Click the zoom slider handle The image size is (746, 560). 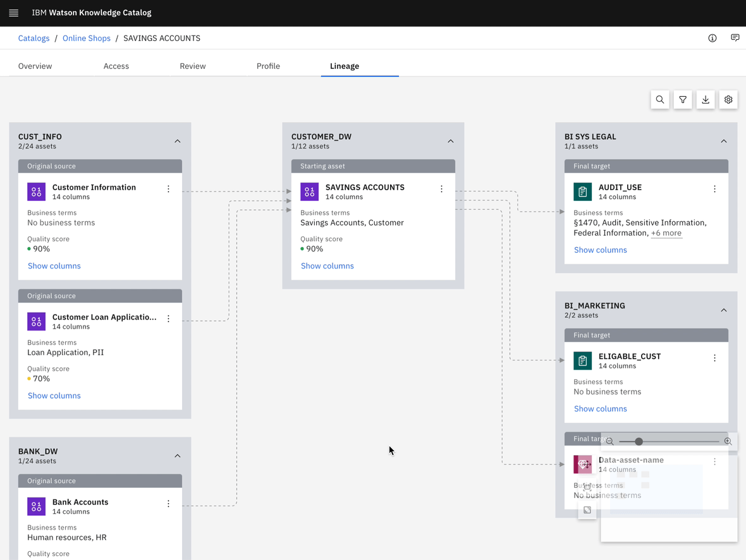639,441
